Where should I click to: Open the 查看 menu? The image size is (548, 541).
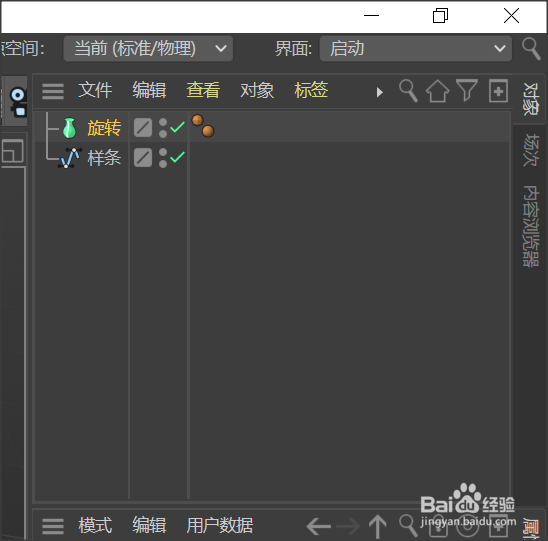click(203, 91)
